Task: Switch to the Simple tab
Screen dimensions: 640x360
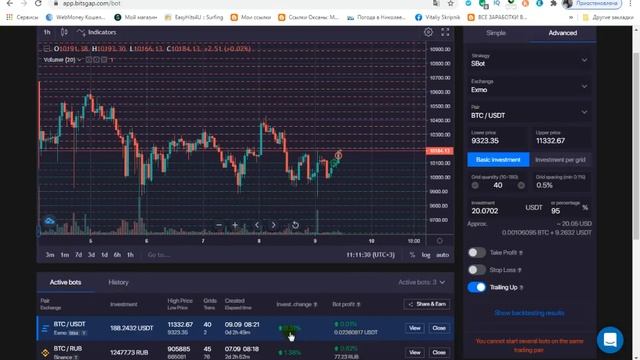Action: pyautogui.click(x=496, y=33)
